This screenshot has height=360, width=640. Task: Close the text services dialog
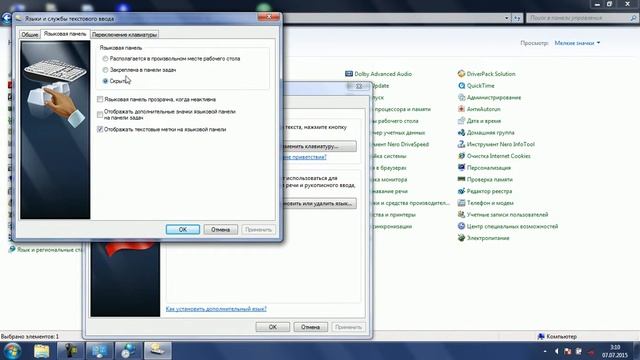(x=269, y=17)
